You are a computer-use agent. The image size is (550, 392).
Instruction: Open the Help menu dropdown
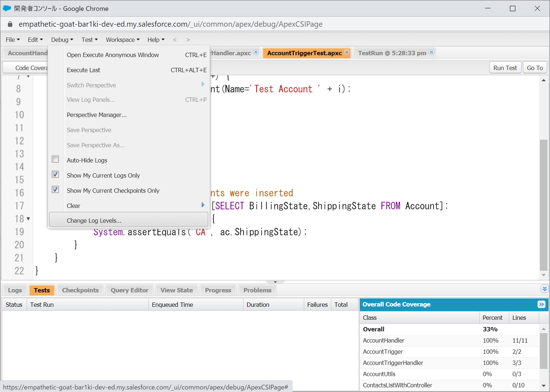click(x=156, y=40)
